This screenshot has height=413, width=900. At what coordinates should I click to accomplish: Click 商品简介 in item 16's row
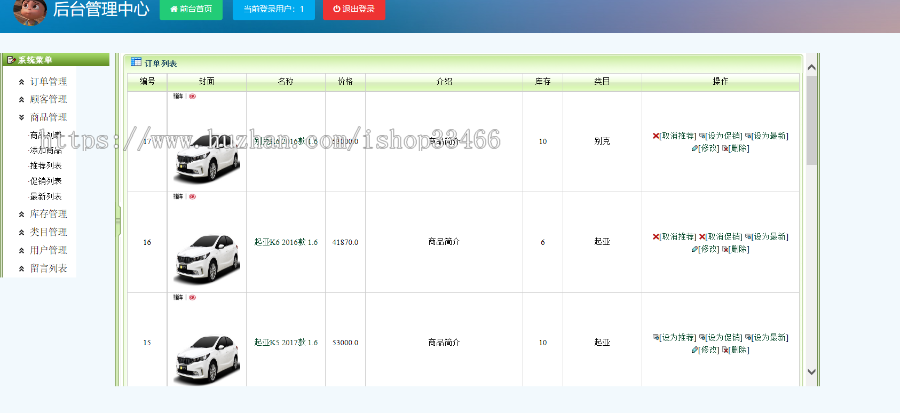click(x=444, y=242)
